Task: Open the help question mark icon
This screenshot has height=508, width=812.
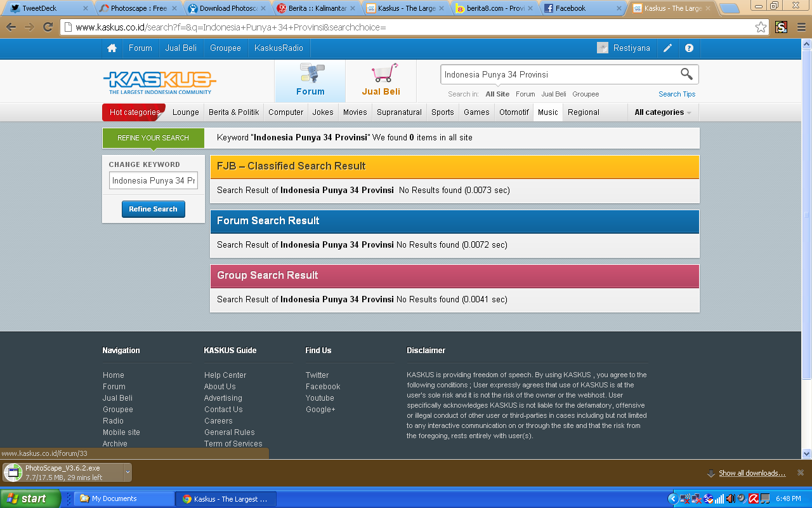Action: click(689, 48)
